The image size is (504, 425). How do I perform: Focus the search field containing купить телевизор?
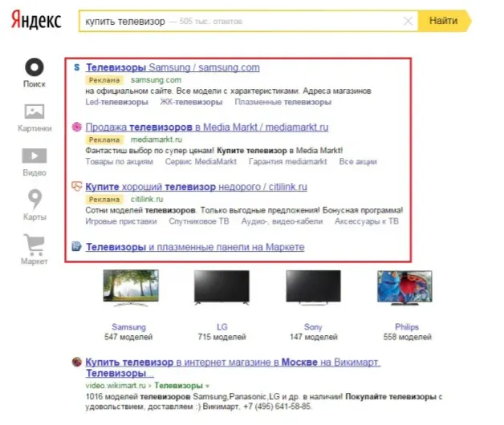pos(248,21)
